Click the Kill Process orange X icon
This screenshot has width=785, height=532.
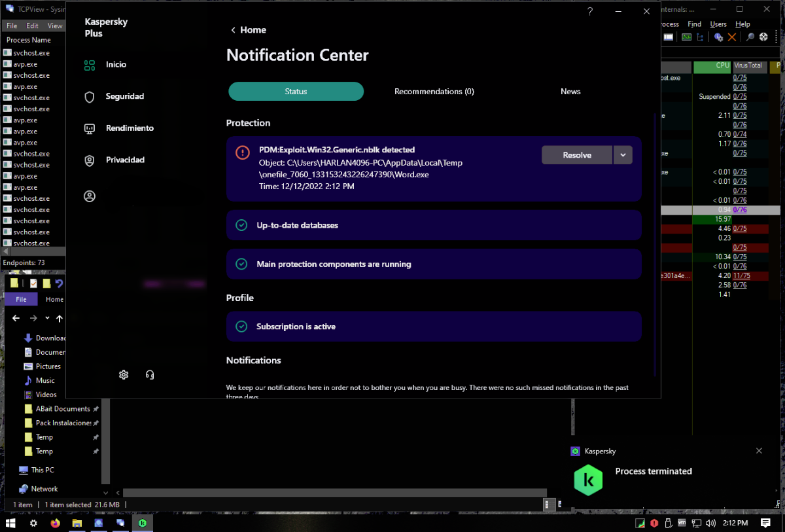click(732, 37)
